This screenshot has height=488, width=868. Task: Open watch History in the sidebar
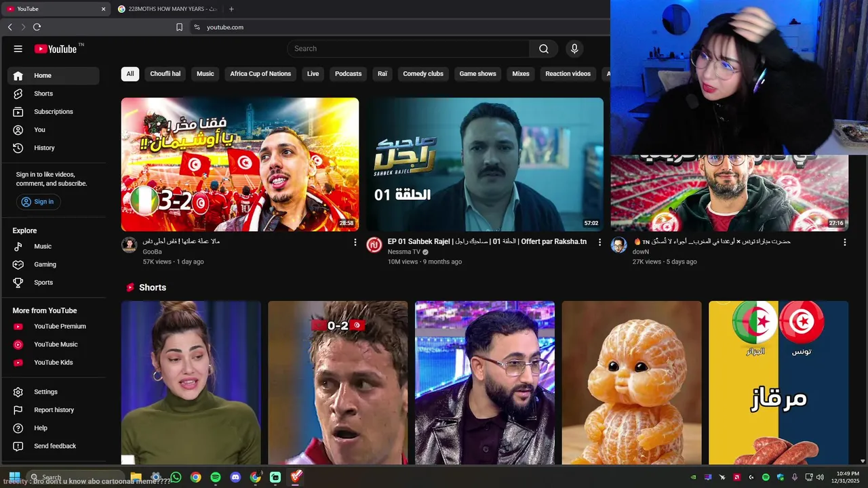click(x=53, y=148)
